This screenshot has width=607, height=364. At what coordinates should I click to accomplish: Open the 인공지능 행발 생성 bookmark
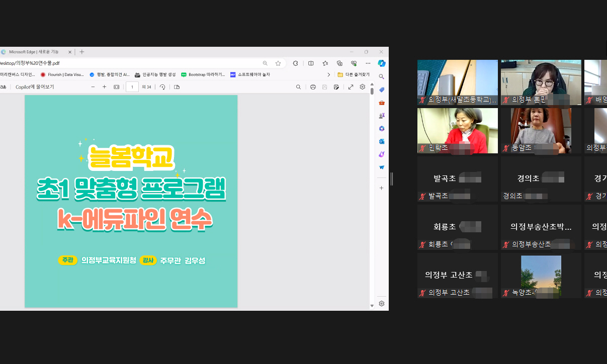pyautogui.click(x=155, y=74)
